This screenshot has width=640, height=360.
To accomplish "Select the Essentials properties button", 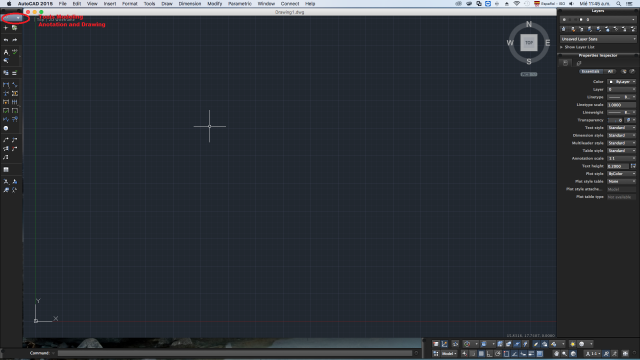I will pyautogui.click(x=590, y=71).
